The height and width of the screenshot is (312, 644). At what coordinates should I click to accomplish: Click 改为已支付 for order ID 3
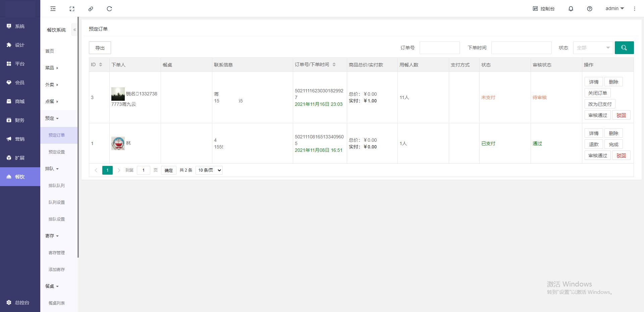click(x=600, y=104)
